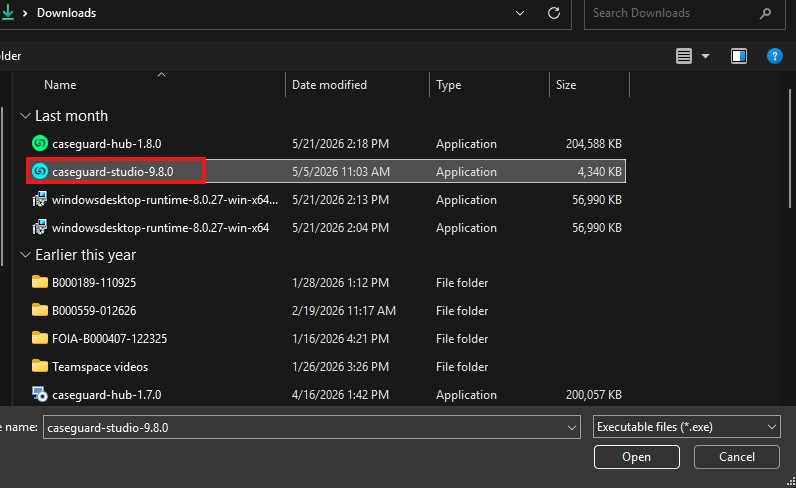
Task: Click the caseguard-hub-1.7.0 installer icon
Action: (40, 394)
